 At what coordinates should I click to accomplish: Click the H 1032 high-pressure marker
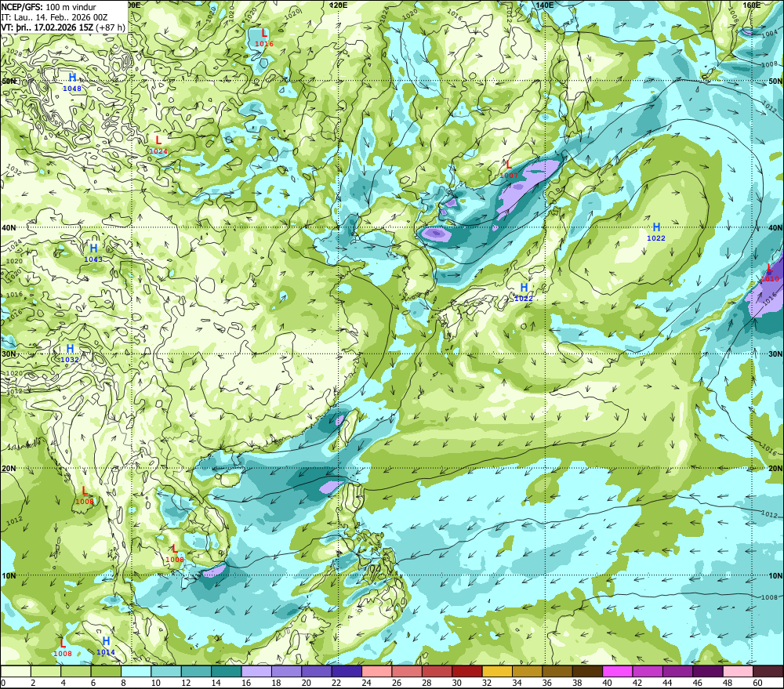click(70, 354)
